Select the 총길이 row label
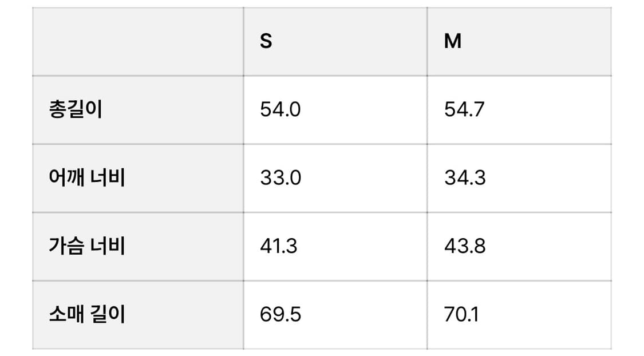 click(x=76, y=109)
